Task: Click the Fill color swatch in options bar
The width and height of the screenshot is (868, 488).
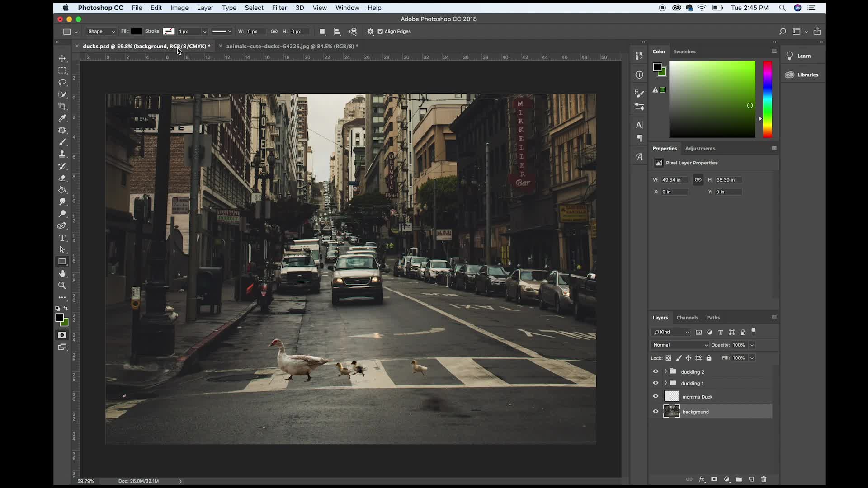Action: pos(136,31)
